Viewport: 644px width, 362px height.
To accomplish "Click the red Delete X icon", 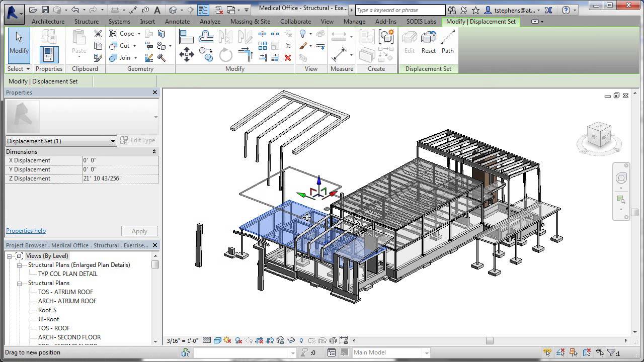I will pyautogui.click(x=288, y=58).
